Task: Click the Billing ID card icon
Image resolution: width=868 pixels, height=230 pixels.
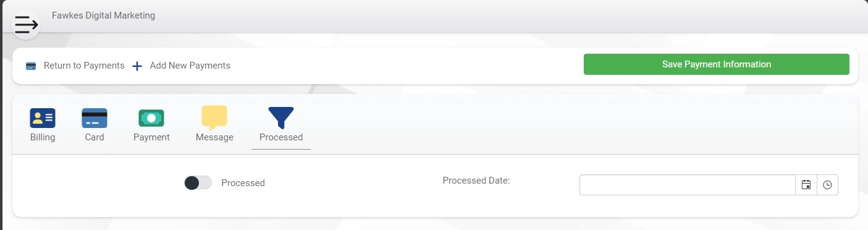Action: pos(43,118)
